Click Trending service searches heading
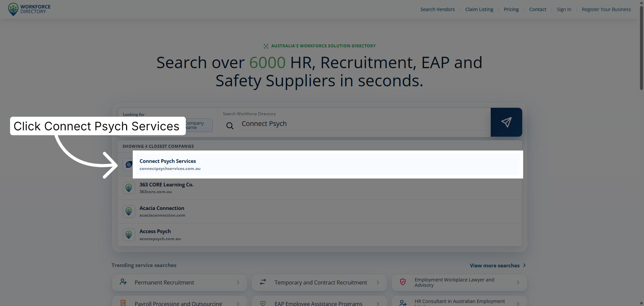This screenshot has width=644, height=306. pyautogui.click(x=144, y=265)
